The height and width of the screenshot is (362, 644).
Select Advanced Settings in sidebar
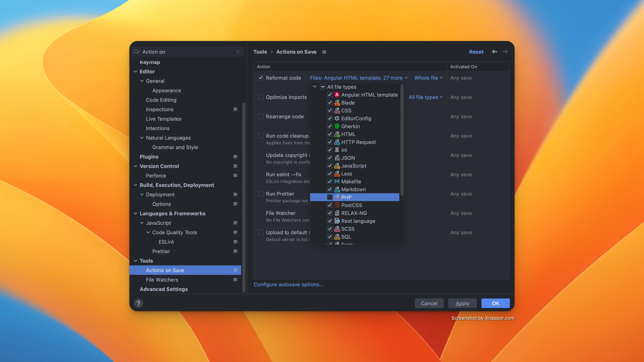(x=164, y=289)
